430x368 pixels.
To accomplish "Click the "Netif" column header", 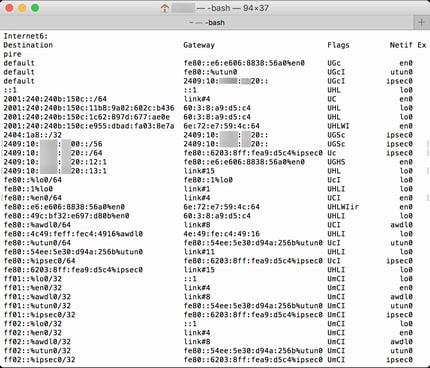I will 401,45.
